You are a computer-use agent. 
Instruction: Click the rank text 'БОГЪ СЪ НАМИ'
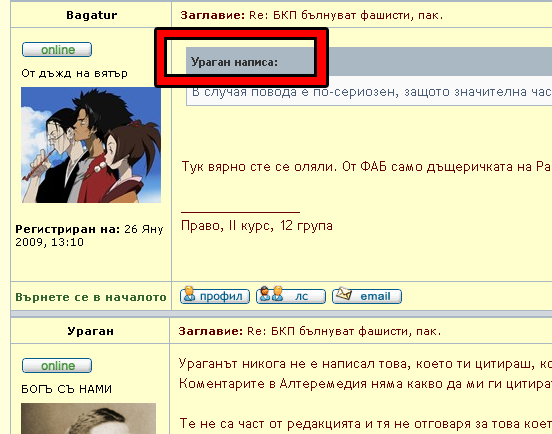click(x=67, y=389)
